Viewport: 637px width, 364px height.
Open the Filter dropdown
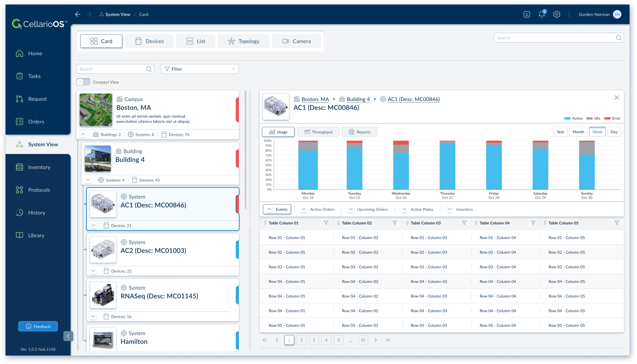click(200, 69)
